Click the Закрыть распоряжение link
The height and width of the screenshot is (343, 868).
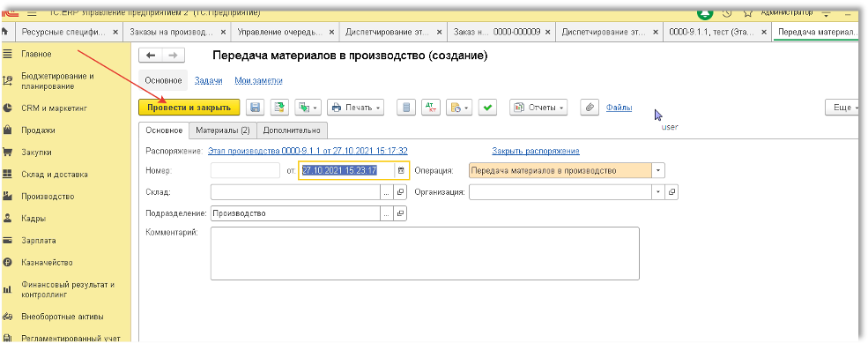click(x=535, y=151)
